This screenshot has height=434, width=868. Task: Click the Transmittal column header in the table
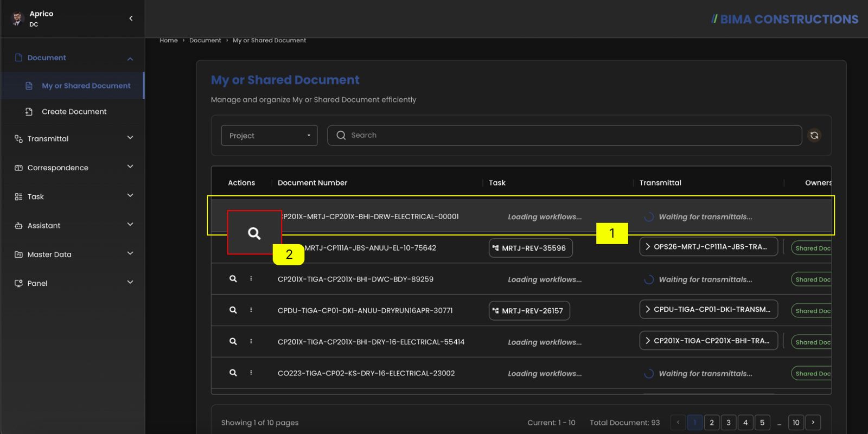point(660,183)
